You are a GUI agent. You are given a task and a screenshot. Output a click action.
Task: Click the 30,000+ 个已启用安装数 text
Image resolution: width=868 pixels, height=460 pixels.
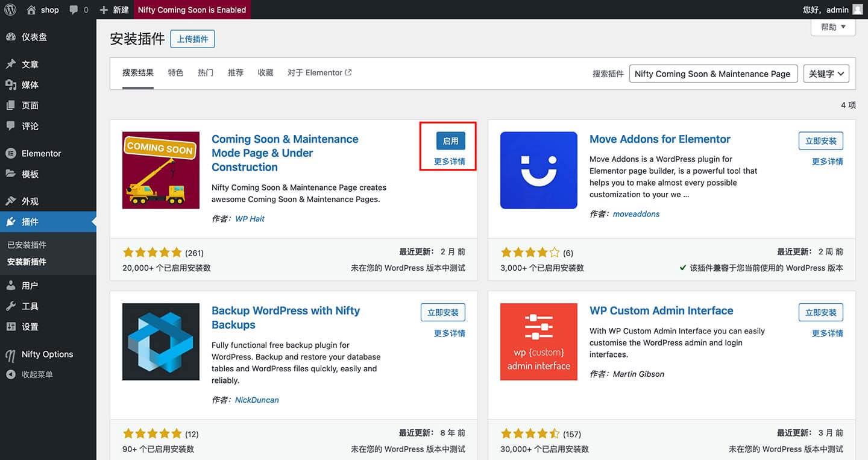(544, 449)
